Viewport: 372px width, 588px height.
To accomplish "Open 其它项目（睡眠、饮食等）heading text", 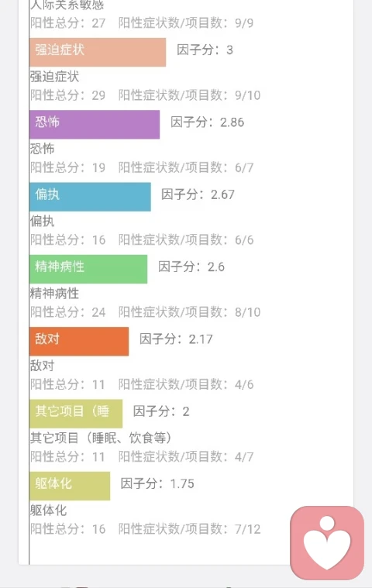I will point(101,438).
